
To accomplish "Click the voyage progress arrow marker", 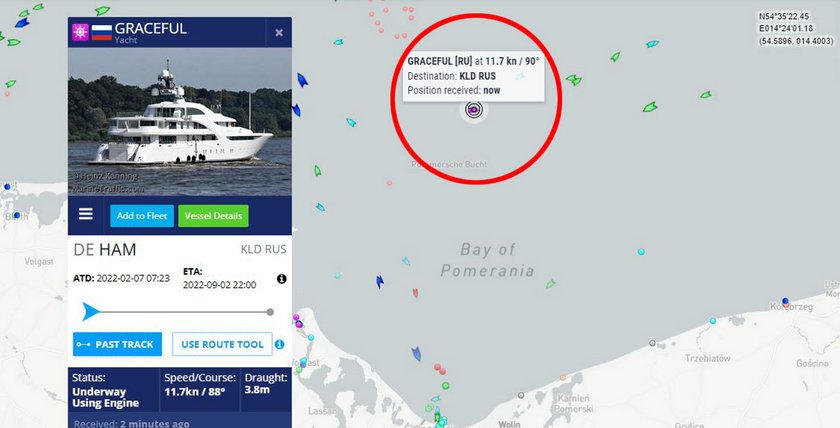I will click(x=90, y=311).
